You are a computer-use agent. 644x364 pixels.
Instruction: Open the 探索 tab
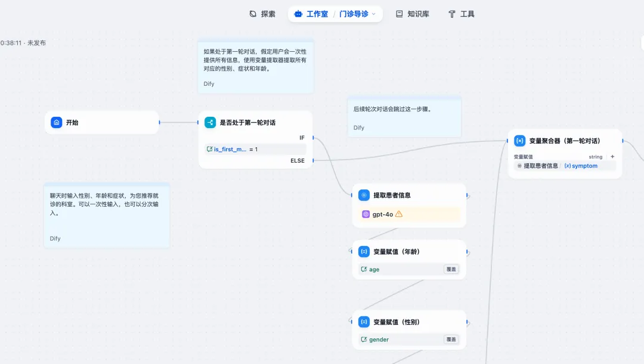262,14
